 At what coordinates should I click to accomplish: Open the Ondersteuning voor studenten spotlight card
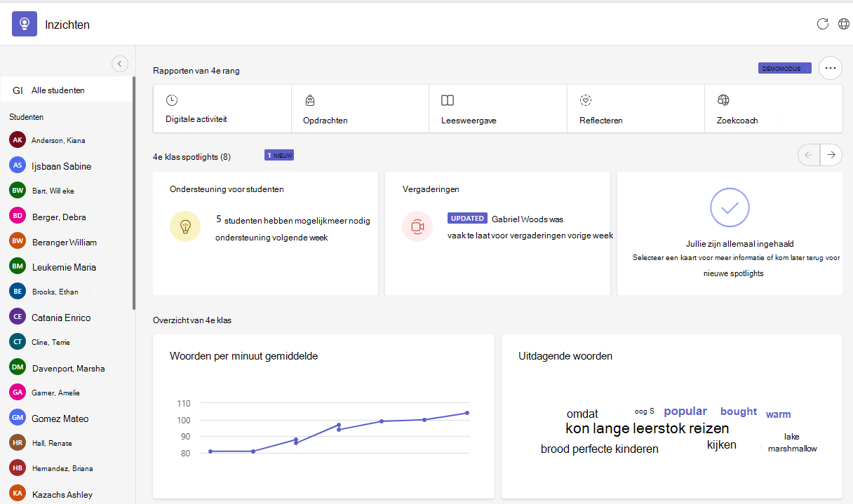[265, 233]
